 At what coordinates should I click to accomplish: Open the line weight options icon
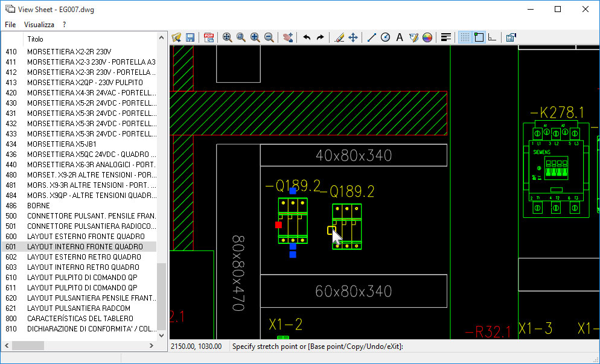446,37
